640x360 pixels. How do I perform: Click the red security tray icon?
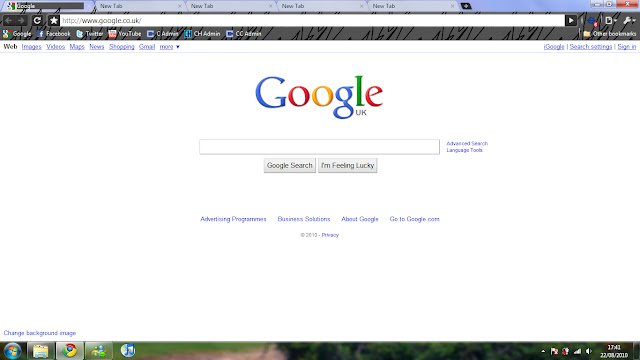pyautogui.click(x=566, y=351)
